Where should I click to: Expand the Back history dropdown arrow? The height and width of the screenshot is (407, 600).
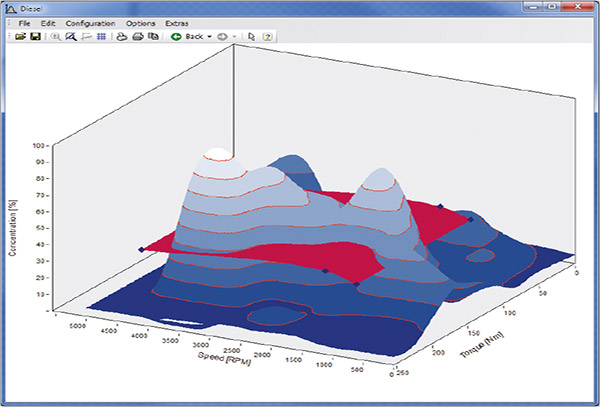pos(210,36)
